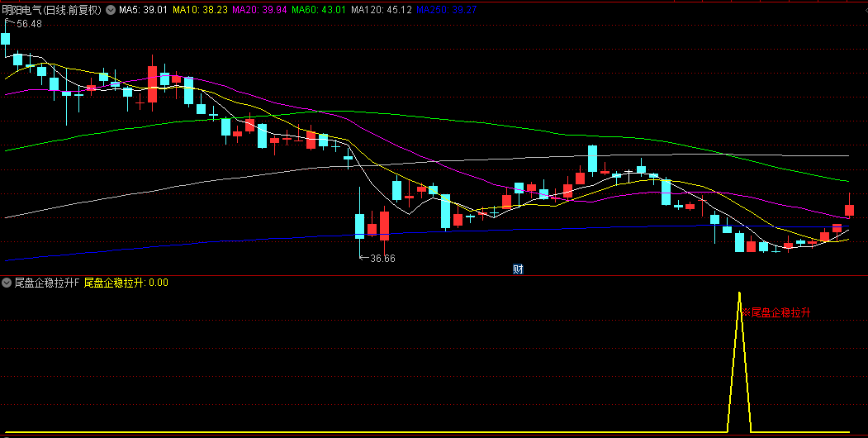Image resolution: width=868 pixels, height=438 pixels.
Task: Click the red ※尾盘企稳拉升 signal annotation
Action: (x=776, y=313)
